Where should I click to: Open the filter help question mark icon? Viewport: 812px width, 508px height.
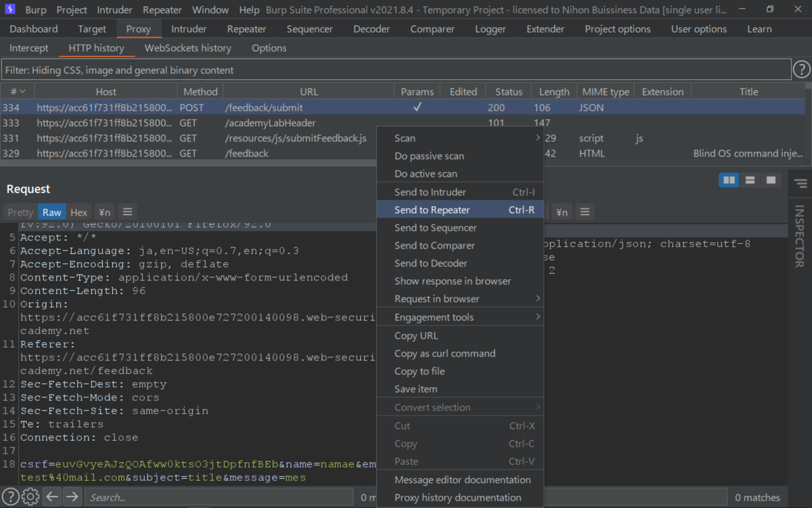802,69
